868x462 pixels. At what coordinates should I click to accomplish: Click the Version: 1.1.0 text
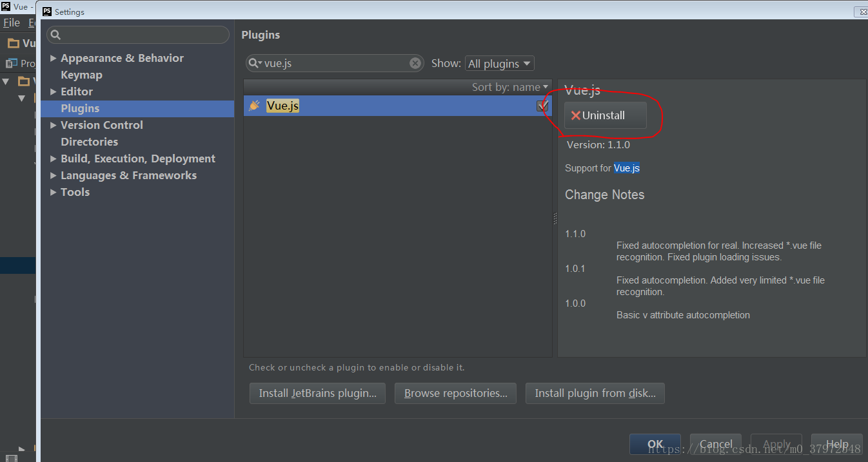[598, 145]
